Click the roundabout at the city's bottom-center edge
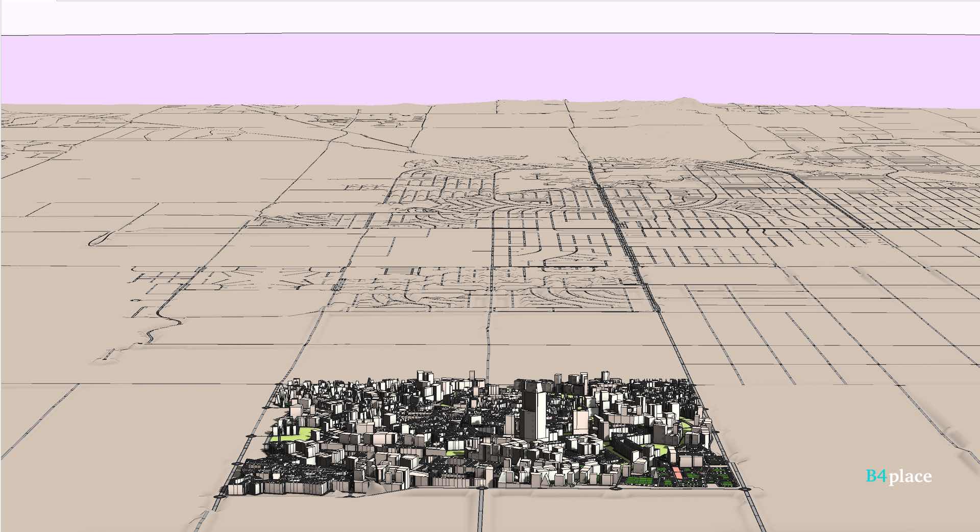Image resolution: width=980 pixels, height=532 pixels. pyautogui.click(x=481, y=489)
